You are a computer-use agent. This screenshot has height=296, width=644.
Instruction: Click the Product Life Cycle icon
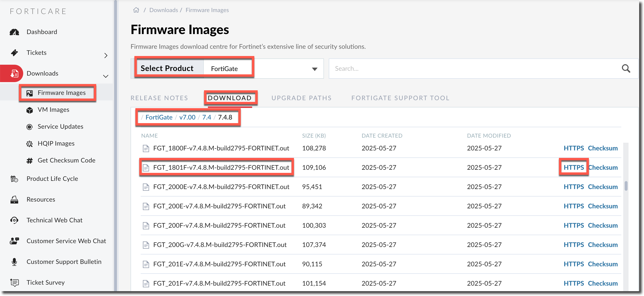click(x=14, y=179)
